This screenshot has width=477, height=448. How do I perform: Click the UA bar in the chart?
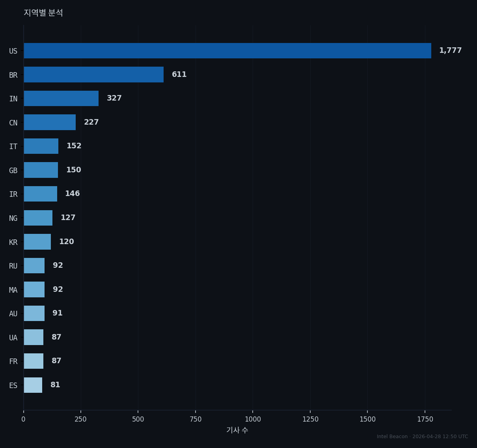click(x=34, y=337)
